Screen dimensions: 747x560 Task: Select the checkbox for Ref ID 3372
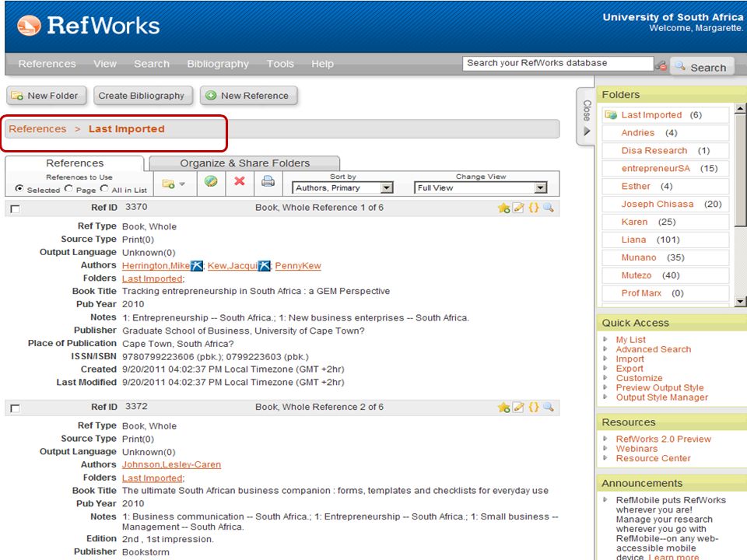[x=16, y=408]
